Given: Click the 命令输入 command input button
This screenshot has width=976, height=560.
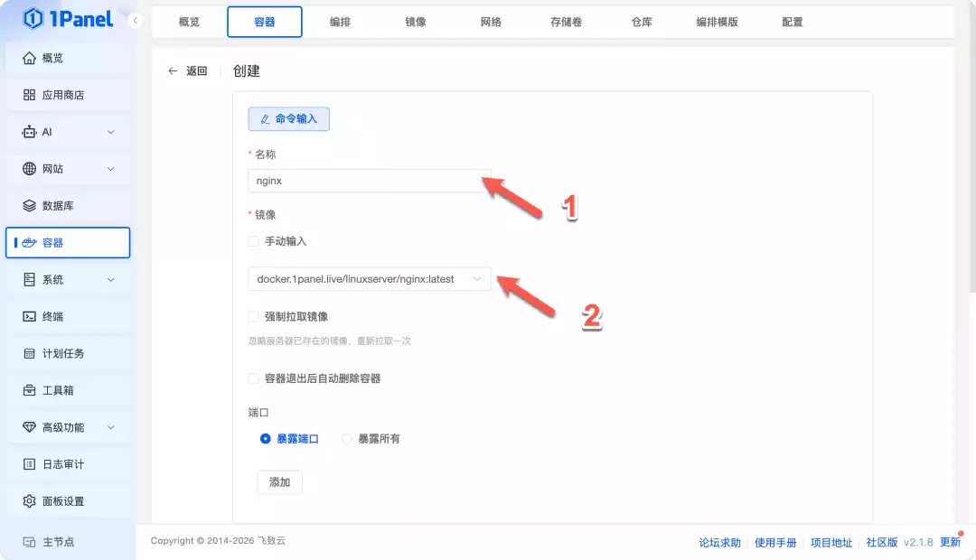Looking at the screenshot, I should tap(288, 118).
